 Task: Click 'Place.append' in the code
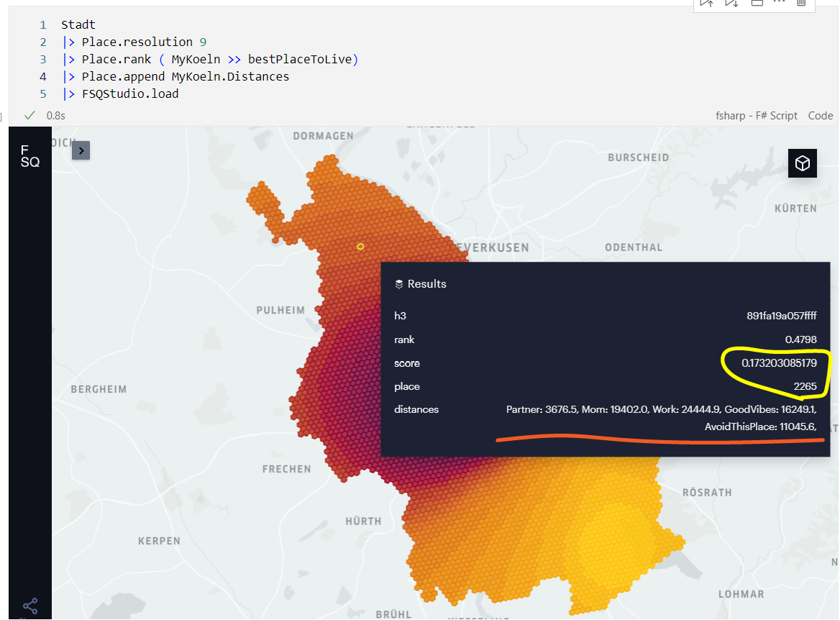tap(123, 77)
